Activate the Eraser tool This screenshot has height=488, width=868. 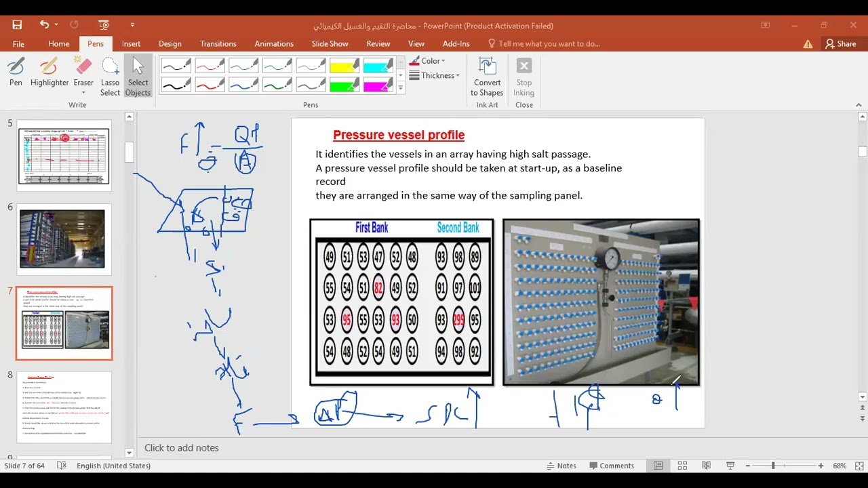point(83,68)
